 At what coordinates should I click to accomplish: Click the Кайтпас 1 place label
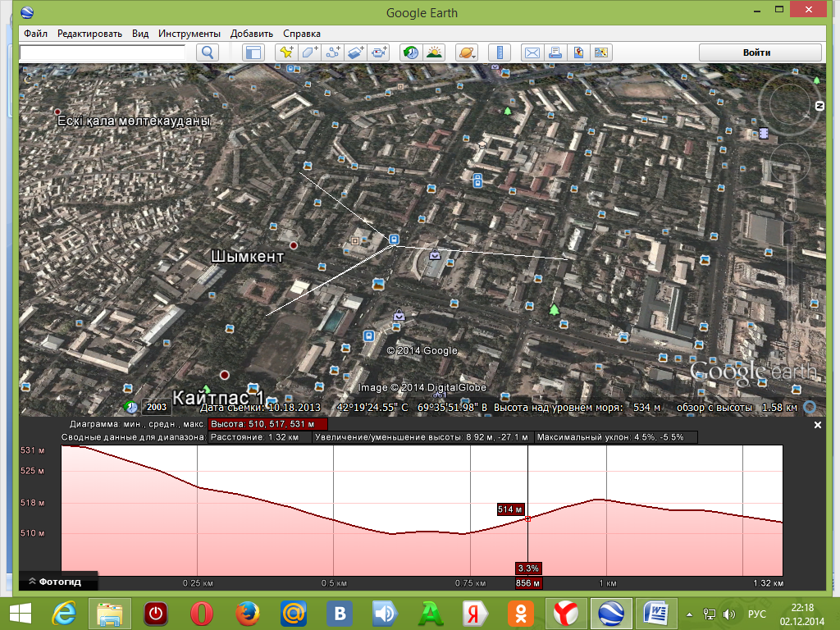(217, 398)
